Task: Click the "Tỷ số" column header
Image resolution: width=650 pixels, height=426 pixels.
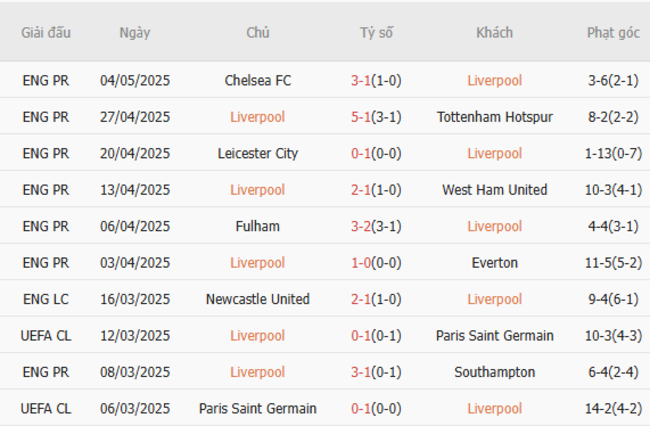Action: coord(377,33)
